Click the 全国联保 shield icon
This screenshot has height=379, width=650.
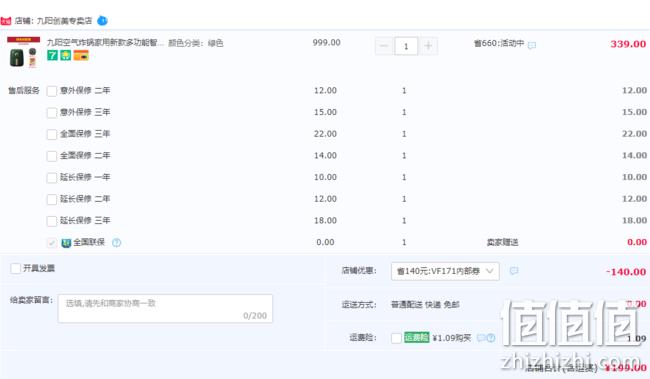pos(66,243)
